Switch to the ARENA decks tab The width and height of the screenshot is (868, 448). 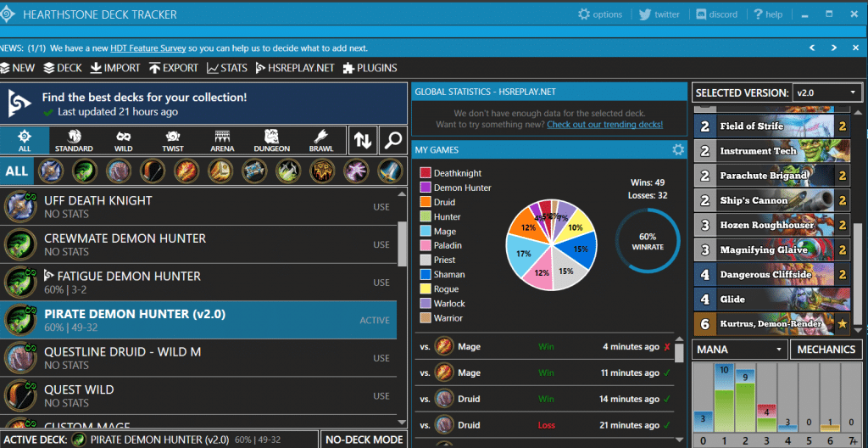pos(222,140)
